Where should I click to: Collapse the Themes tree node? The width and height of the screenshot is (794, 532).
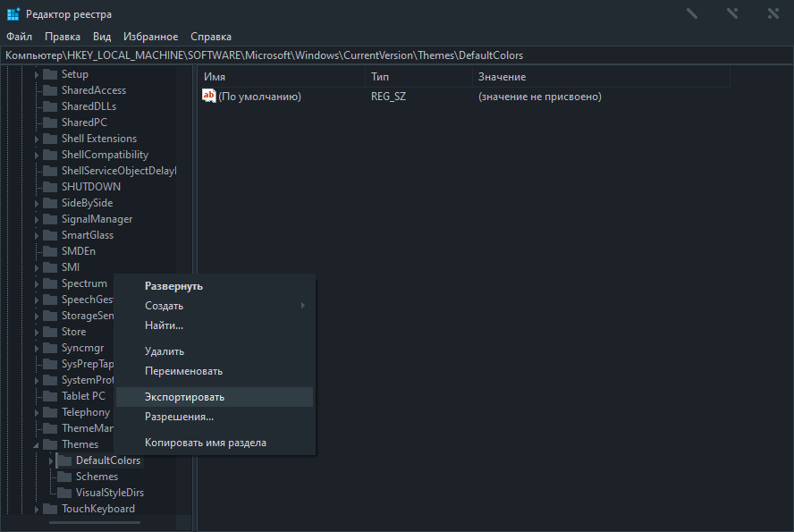pyautogui.click(x=37, y=444)
